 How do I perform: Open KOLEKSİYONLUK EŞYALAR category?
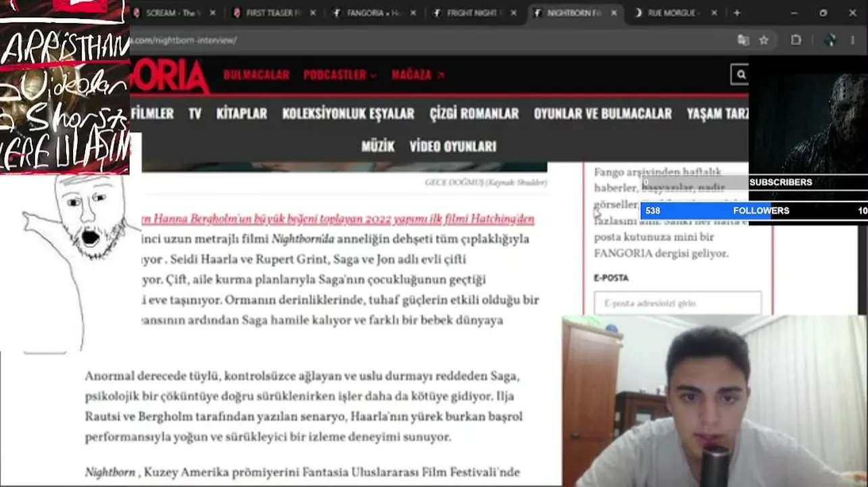click(x=348, y=114)
